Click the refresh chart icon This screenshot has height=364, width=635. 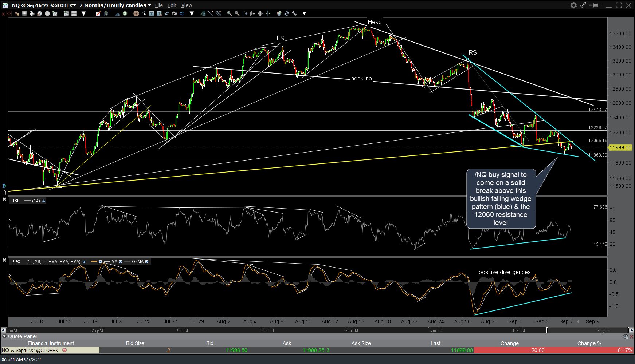(x=286, y=14)
